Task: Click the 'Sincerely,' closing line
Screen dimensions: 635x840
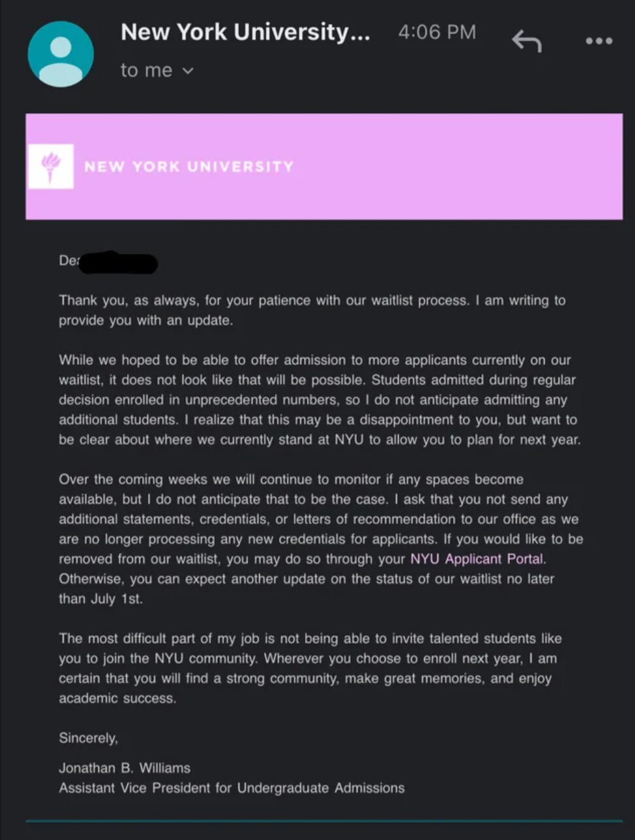Action: [88, 738]
